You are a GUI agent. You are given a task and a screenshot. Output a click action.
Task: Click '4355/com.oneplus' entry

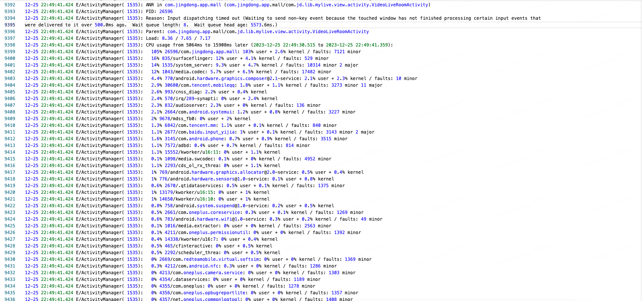click(181, 286)
